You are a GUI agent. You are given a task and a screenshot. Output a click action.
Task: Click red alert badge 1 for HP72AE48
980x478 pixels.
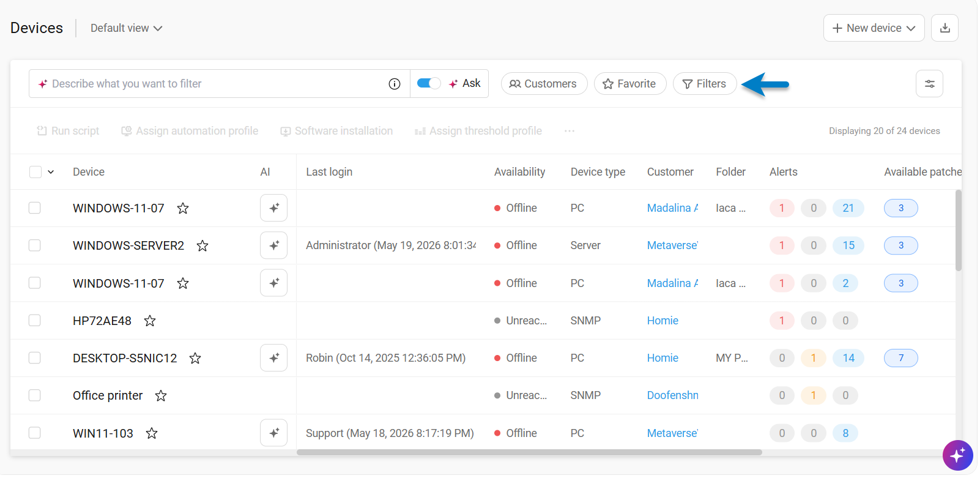pyautogui.click(x=782, y=321)
